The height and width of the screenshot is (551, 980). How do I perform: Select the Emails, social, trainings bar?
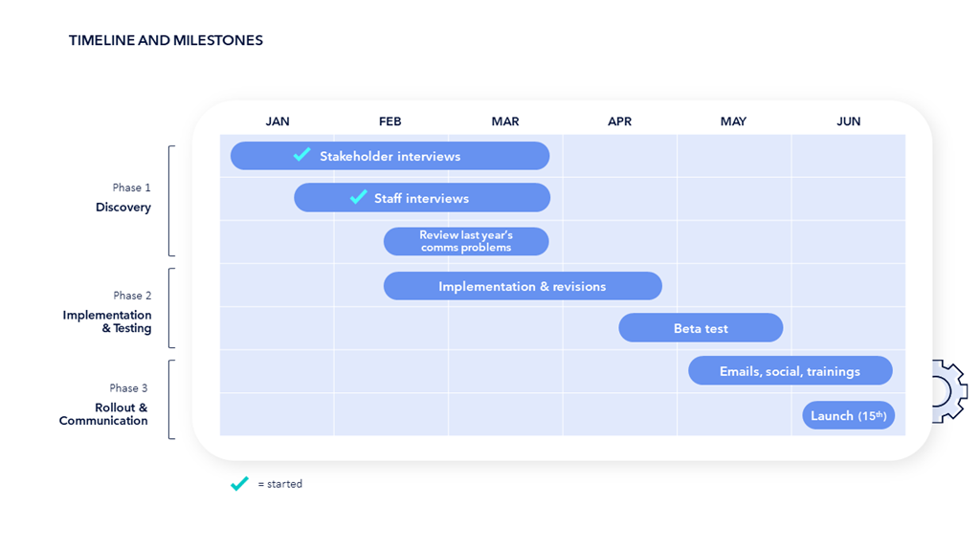(x=790, y=371)
